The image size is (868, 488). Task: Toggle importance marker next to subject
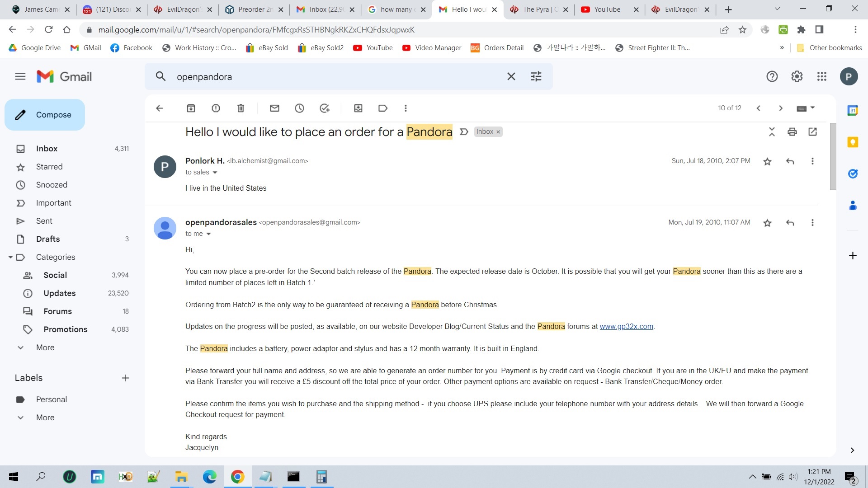coord(464,131)
